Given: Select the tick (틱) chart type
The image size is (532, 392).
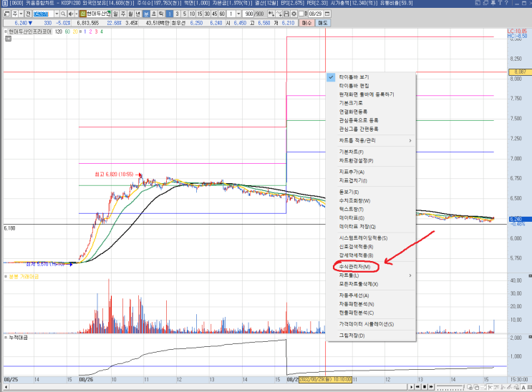Looking at the screenshot, I should [x=160, y=14].
